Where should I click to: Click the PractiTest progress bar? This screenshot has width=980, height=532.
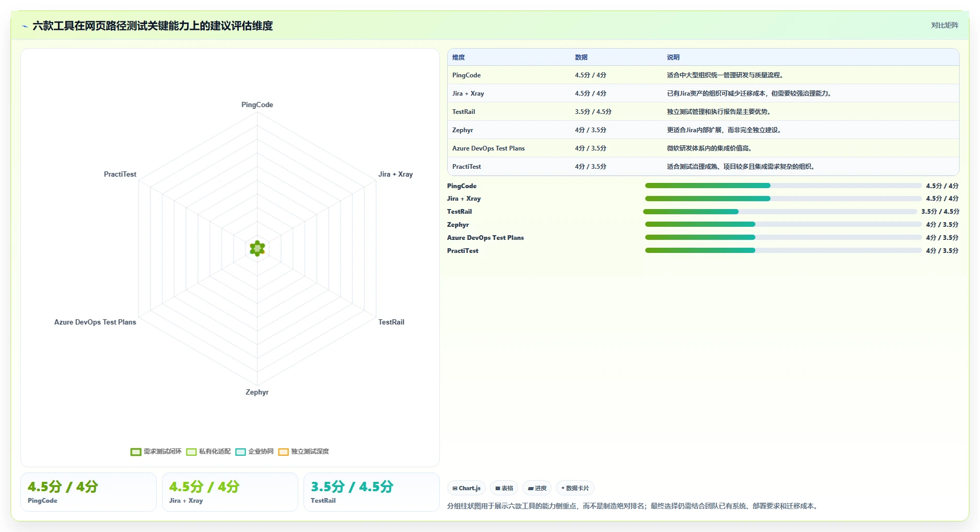point(783,250)
